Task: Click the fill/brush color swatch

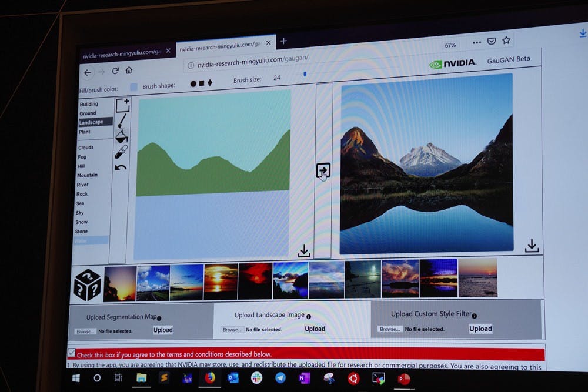Action: [133, 87]
